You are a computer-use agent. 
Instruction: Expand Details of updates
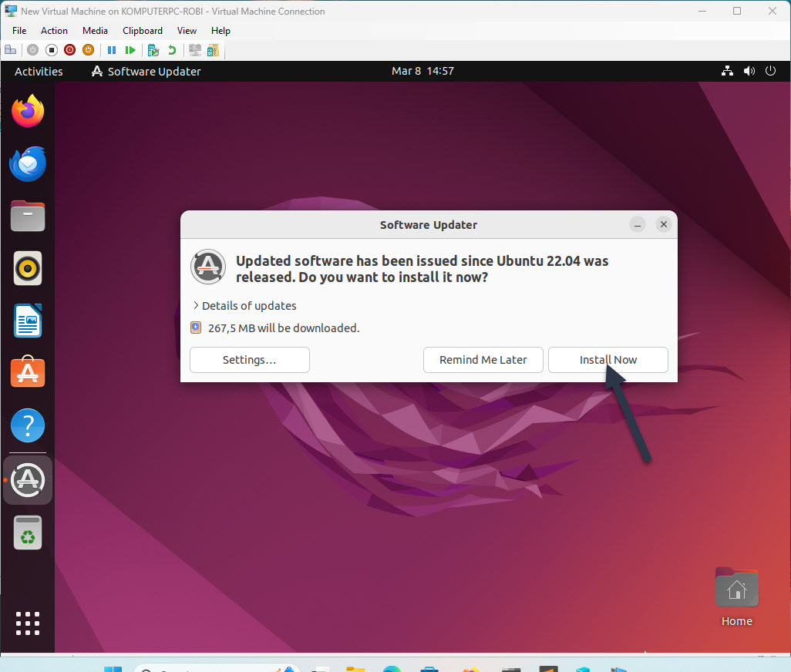tap(244, 305)
